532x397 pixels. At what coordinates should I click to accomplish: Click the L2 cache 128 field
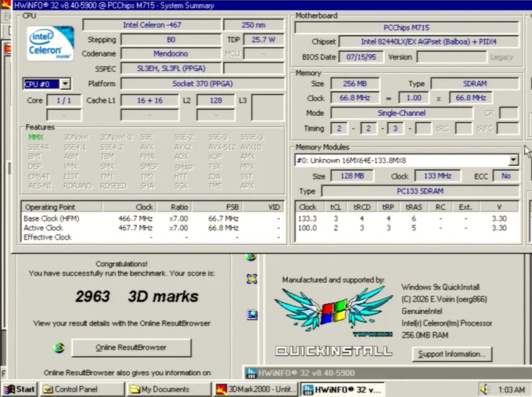point(215,100)
